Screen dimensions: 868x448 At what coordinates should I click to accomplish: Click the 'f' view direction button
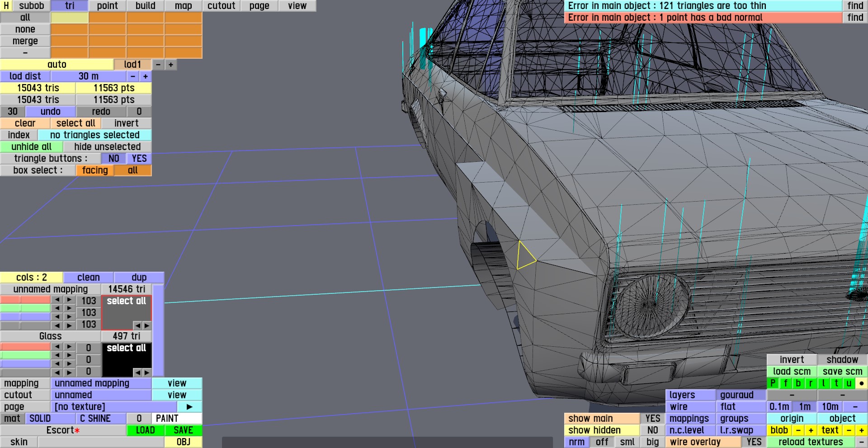(786, 383)
